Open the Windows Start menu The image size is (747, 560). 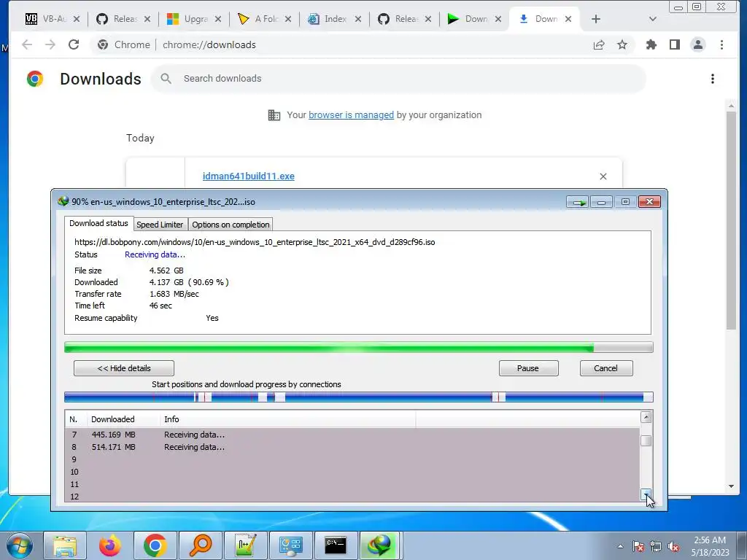point(20,545)
